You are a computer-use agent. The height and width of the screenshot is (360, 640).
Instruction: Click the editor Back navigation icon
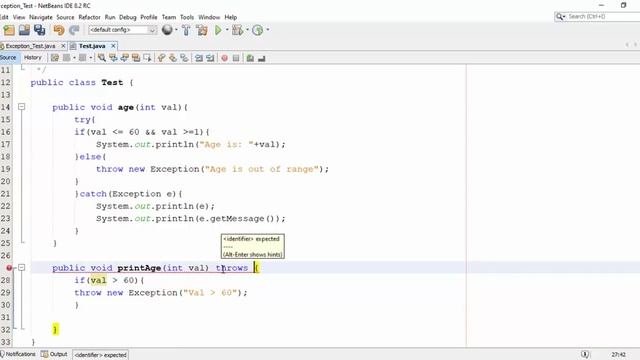(x=67, y=58)
